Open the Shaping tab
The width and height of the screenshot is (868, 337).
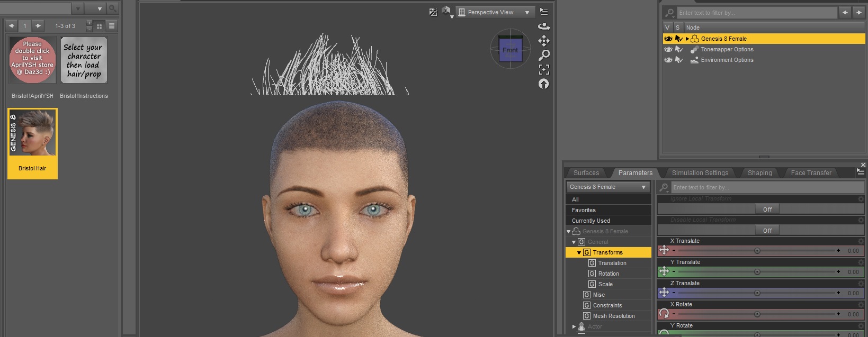point(759,173)
